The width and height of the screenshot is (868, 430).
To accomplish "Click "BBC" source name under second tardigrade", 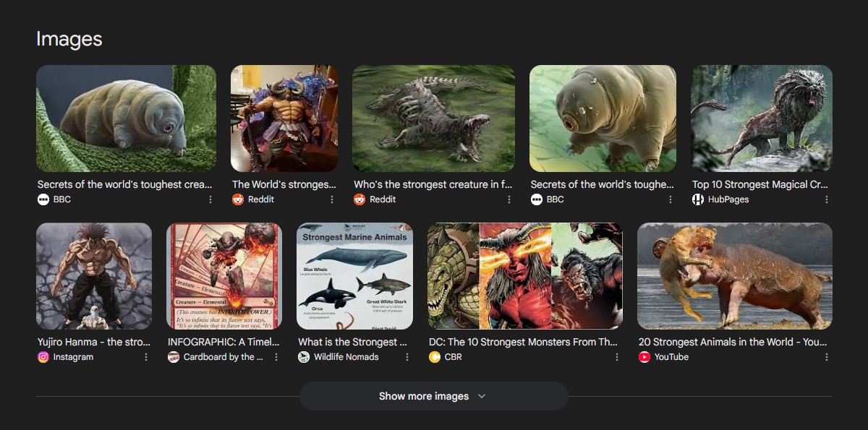I will tap(556, 199).
